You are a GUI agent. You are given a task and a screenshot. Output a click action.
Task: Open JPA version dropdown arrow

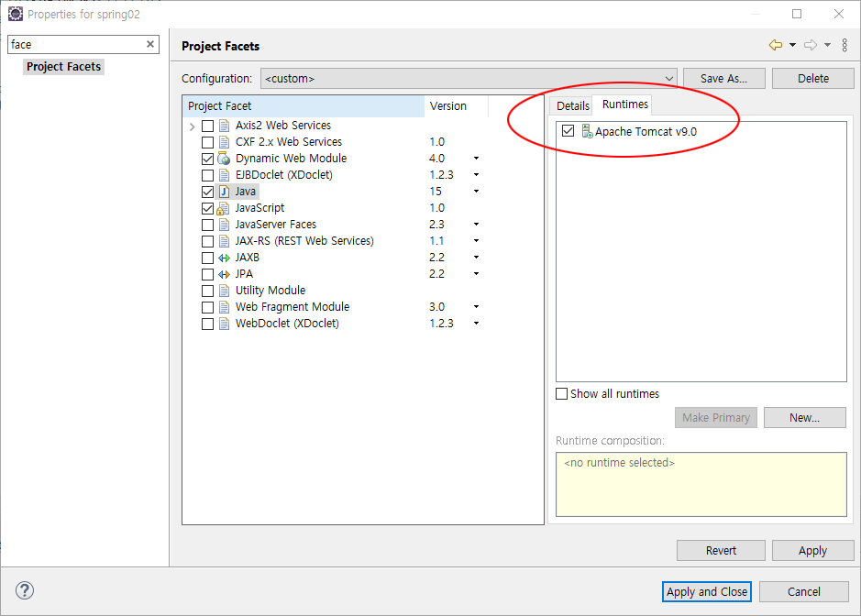click(x=476, y=273)
